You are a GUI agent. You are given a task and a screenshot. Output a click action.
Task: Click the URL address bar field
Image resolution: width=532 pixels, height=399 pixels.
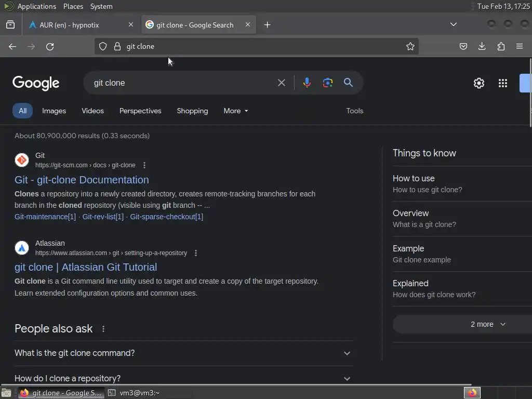(x=256, y=46)
